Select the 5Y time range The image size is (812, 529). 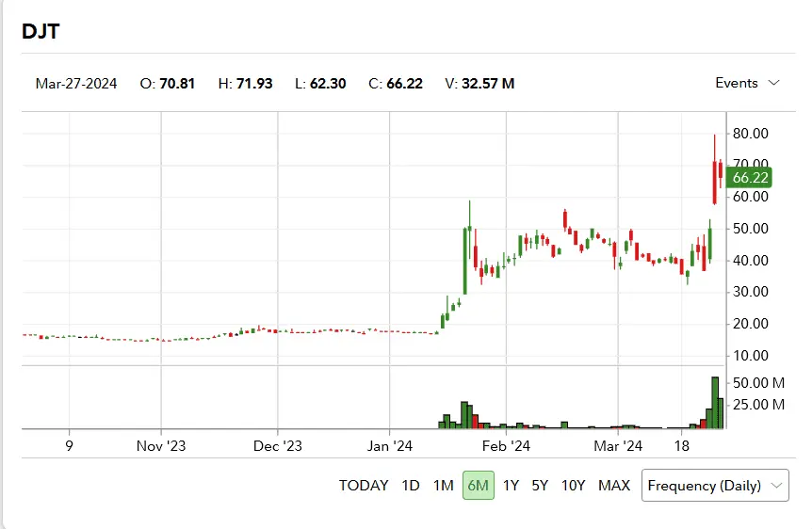click(x=540, y=486)
